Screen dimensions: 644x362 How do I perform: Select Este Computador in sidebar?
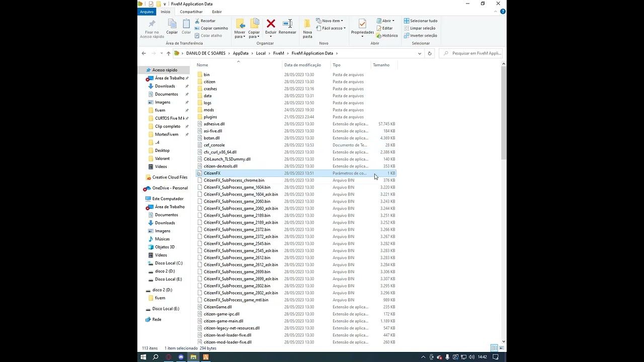[x=168, y=199]
